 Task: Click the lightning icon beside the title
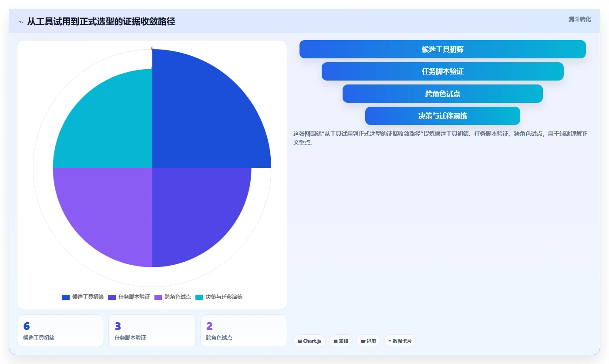20,22
